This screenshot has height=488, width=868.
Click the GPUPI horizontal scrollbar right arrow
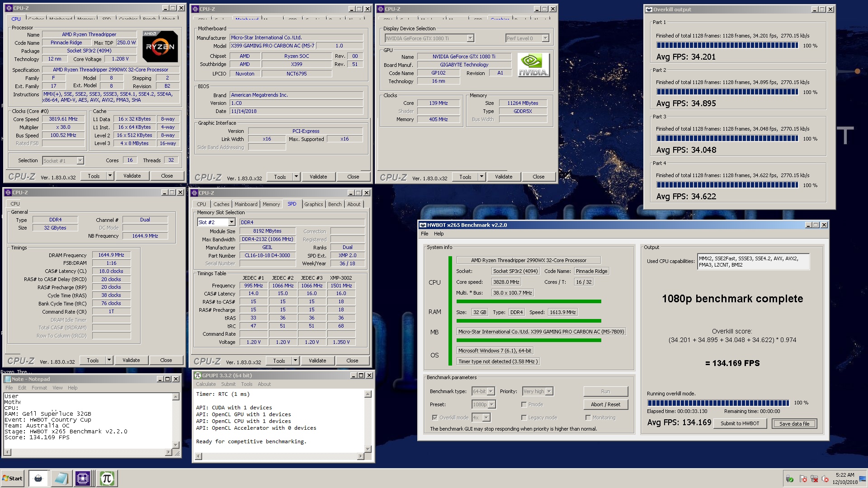coord(360,457)
